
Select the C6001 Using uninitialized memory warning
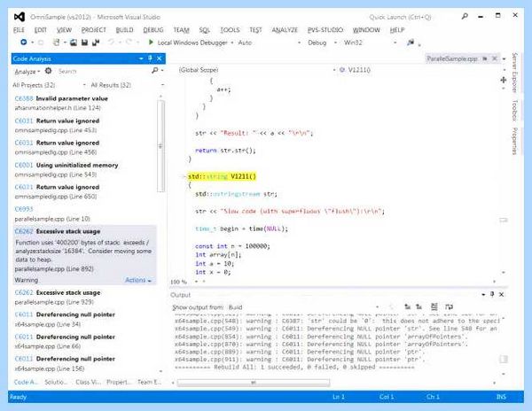(85, 169)
